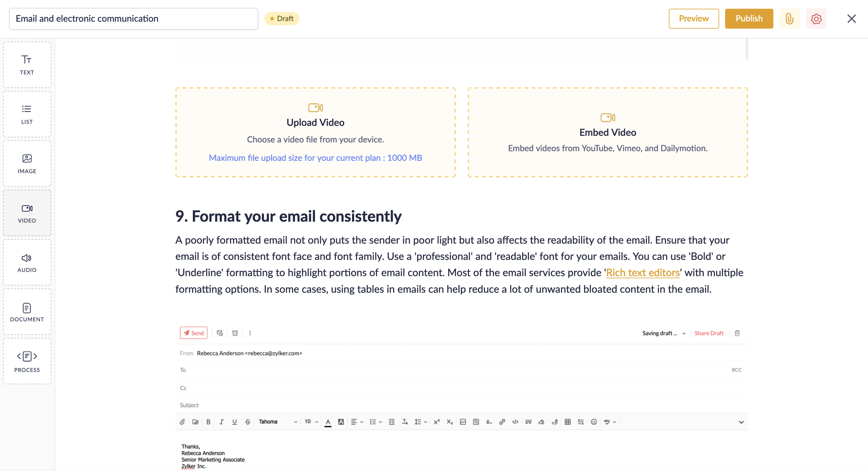The width and height of the screenshot is (868, 471).
Task: Click the Draft status badge
Action: (282, 18)
